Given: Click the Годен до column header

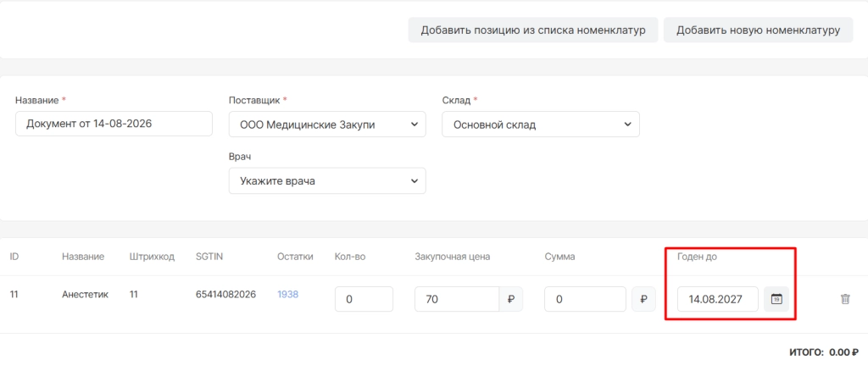Looking at the screenshot, I should tap(697, 257).
